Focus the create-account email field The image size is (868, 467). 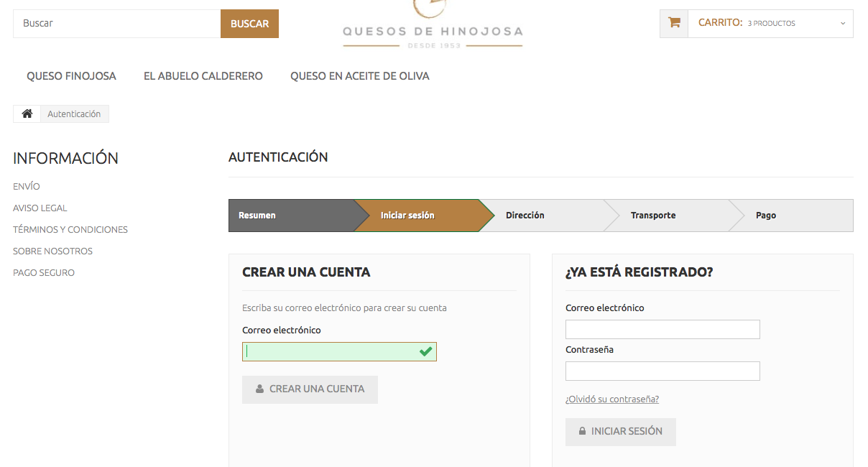pos(339,351)
